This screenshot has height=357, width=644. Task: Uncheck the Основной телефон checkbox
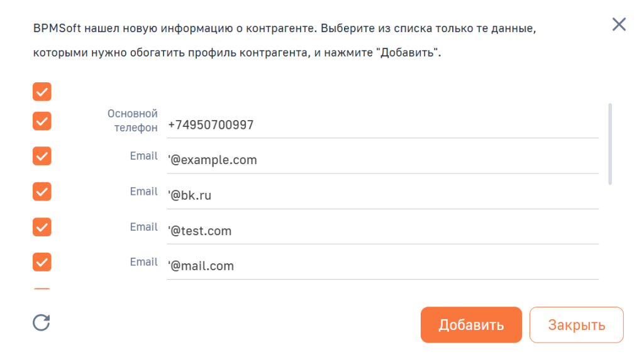pos(42,121)
